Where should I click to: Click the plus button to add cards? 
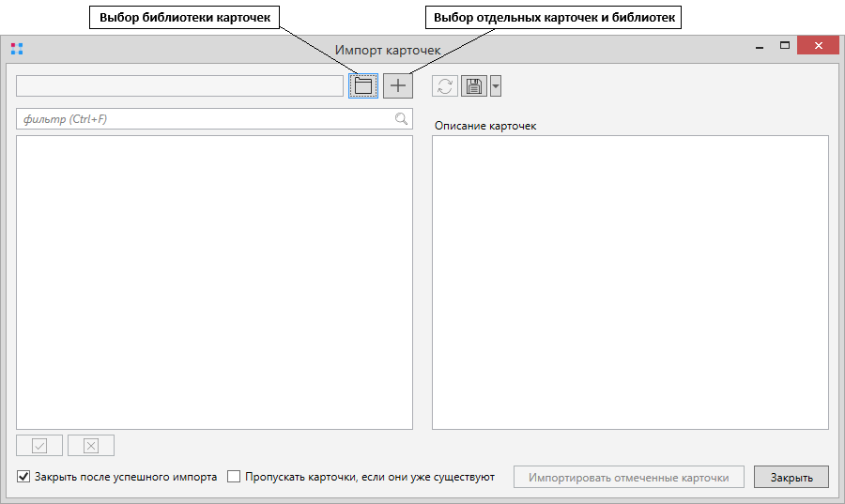(398, 85)
